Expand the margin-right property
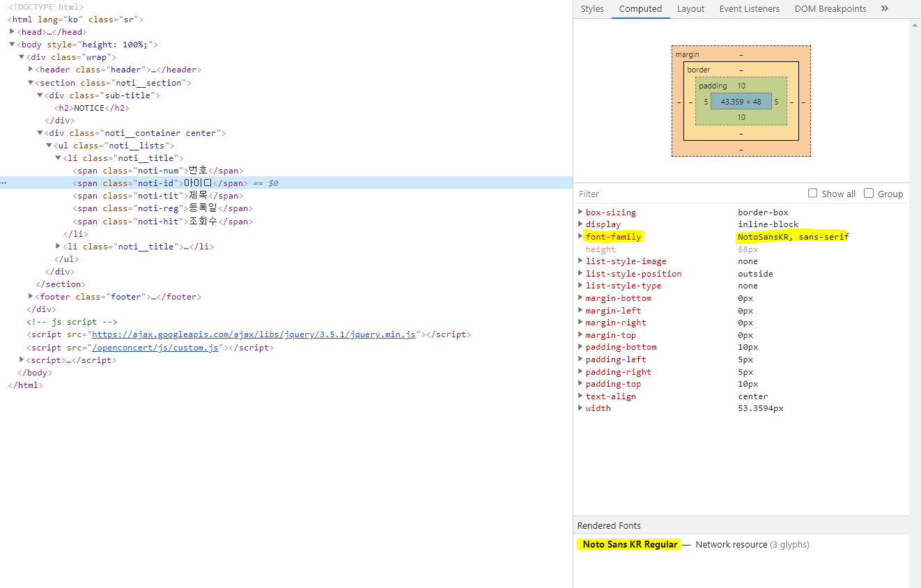 [580, 323]
